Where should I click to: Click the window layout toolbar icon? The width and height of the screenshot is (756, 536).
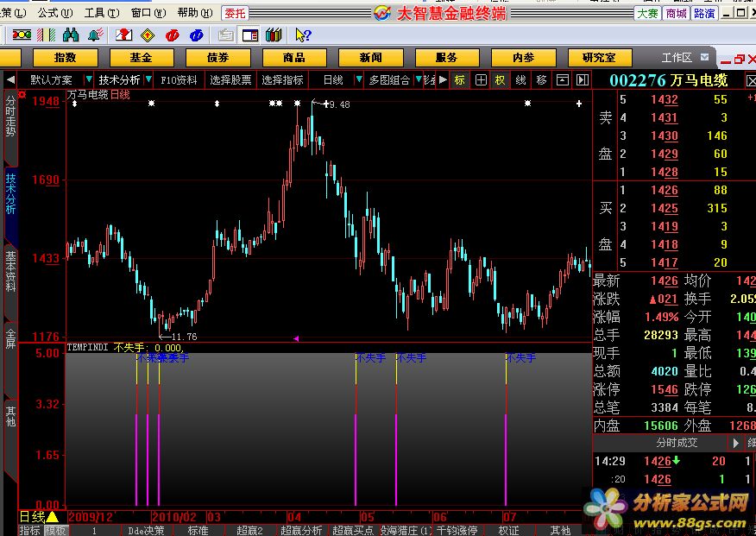pos(249,35)
